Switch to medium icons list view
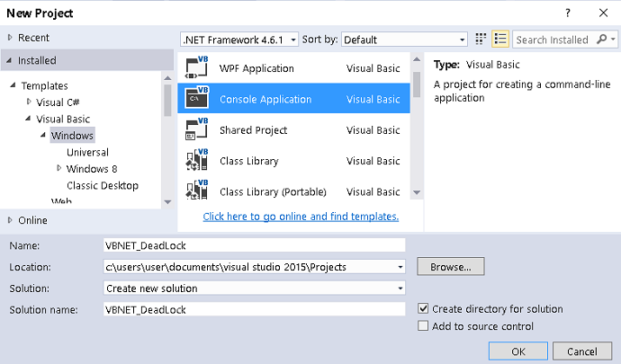Screen dimensions: 621x364 tap(500, 40)
